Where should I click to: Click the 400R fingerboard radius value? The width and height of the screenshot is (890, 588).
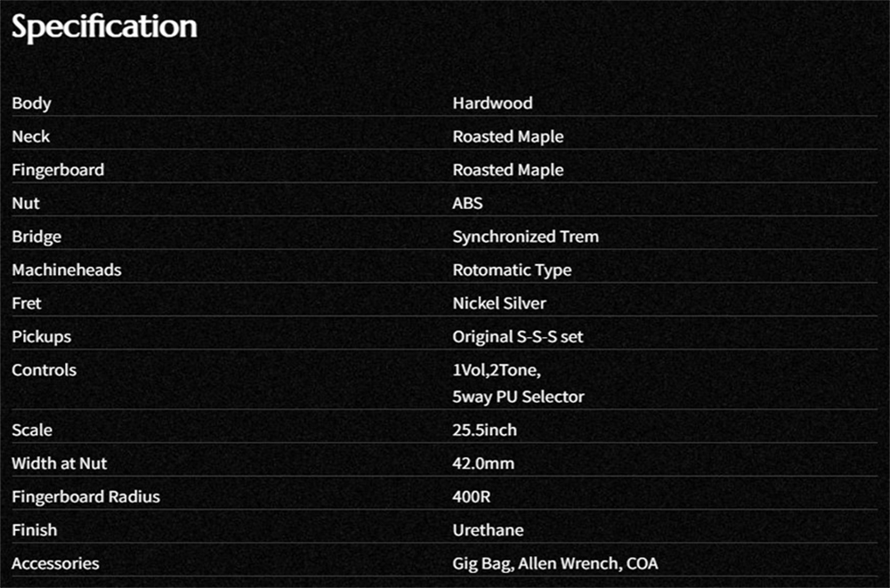point(472,497)
